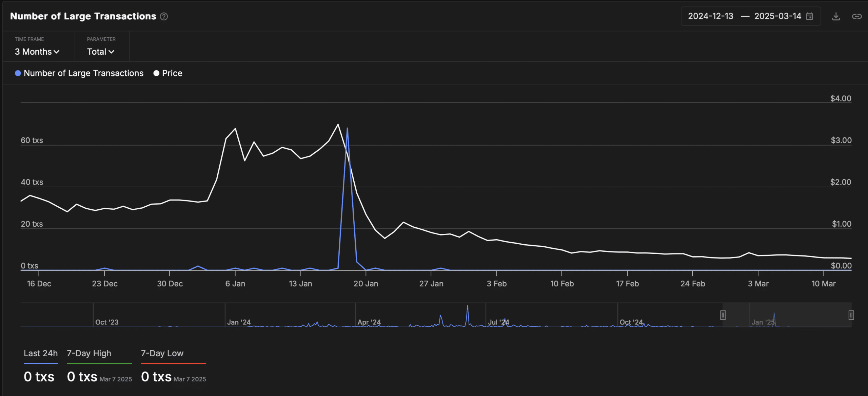Edit the 2025-03-14 end date
Viewport: 868px width, 396px height.
777,16
